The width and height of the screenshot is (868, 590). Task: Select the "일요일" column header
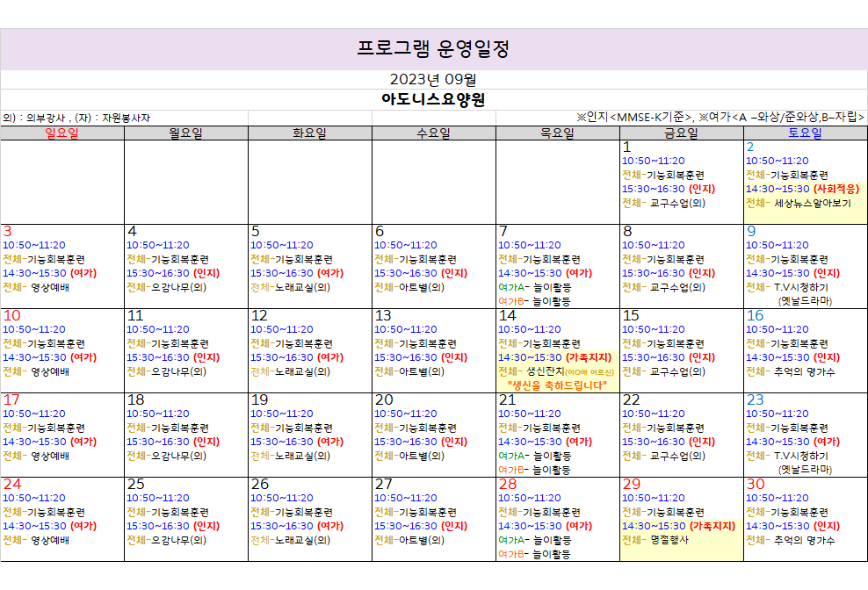tap(62, 133)
